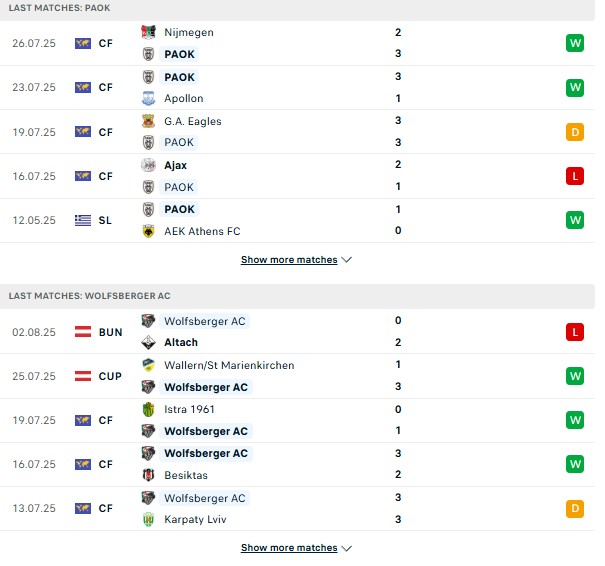Click the Greek flag next to SL
This screenshot has width=605, height=566.
pyautogui.click(x=83, y=220)
